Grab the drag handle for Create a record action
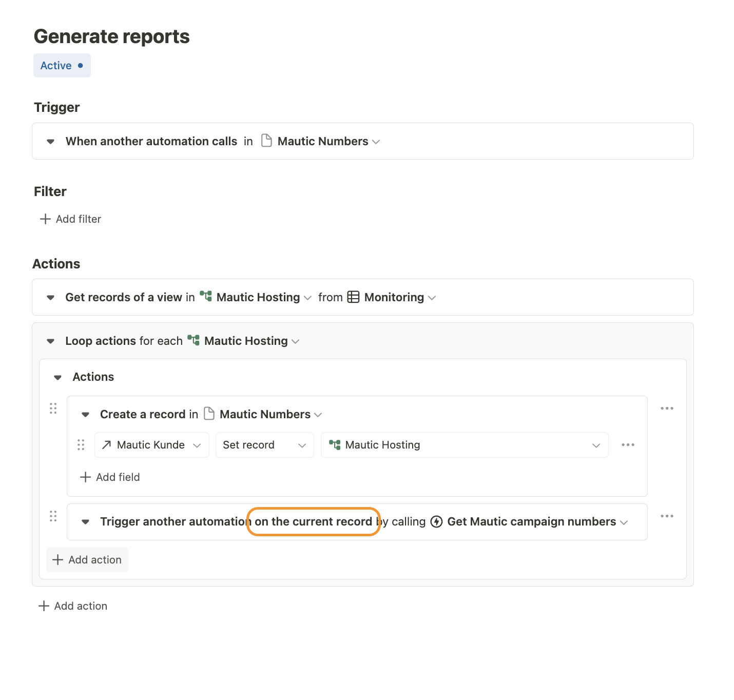Image resolution: width=734 pixels, height=700 pixels. (53, 409)
